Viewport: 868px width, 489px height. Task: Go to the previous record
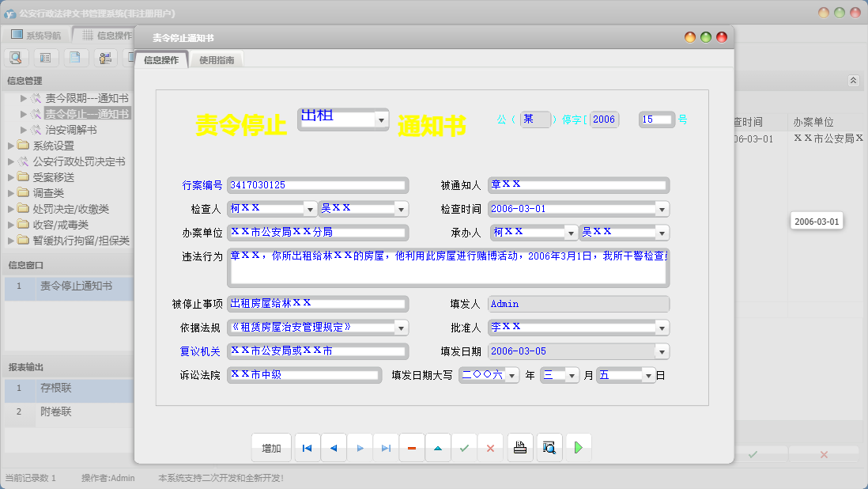coord(333,447)
